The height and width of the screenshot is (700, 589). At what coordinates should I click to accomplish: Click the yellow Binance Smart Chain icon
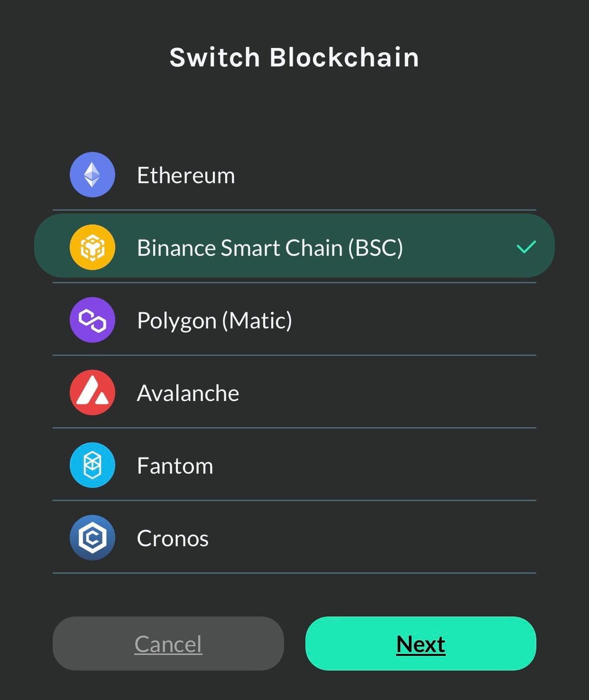(x=92, y=247)
